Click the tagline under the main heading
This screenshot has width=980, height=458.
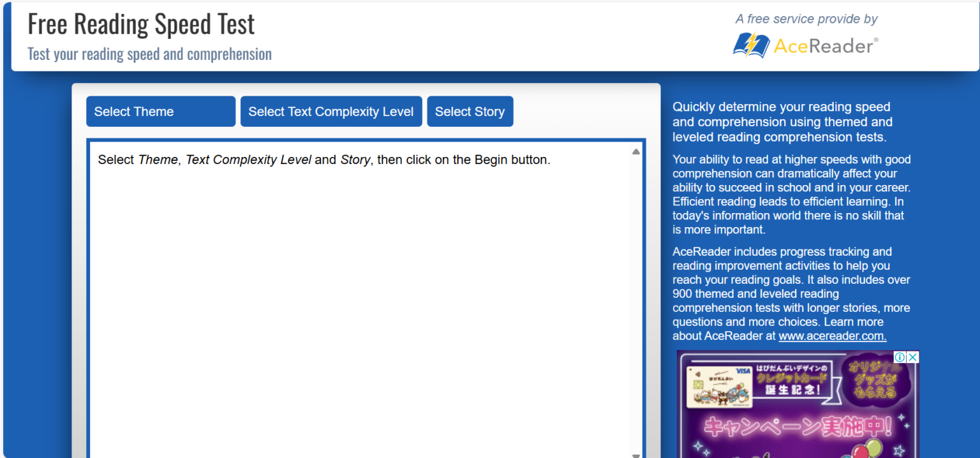click(149, 54)
